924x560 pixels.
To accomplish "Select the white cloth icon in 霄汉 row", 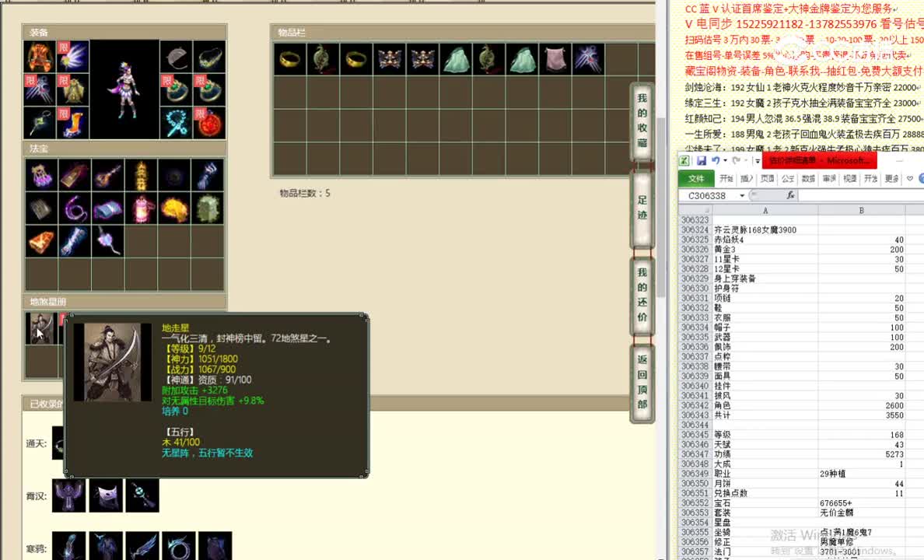I will point(106,495).
